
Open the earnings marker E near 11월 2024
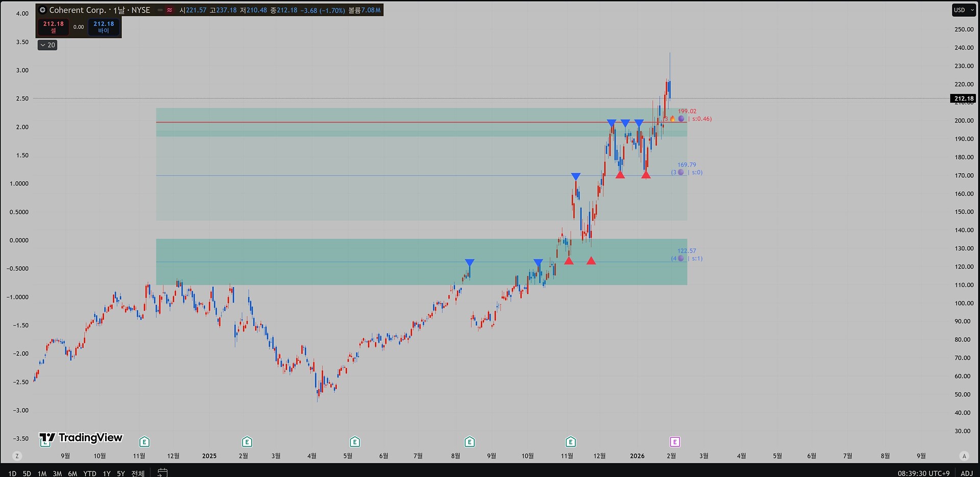tap(144, 442)
